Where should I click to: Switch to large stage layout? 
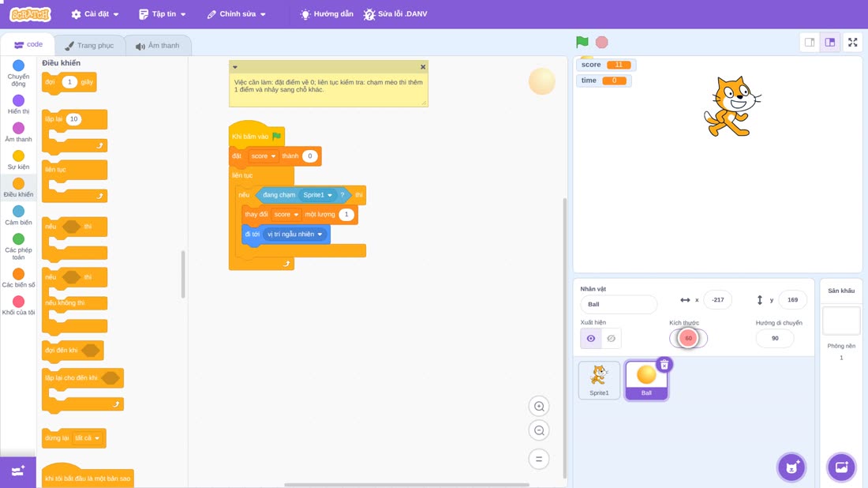pos(830,42)
